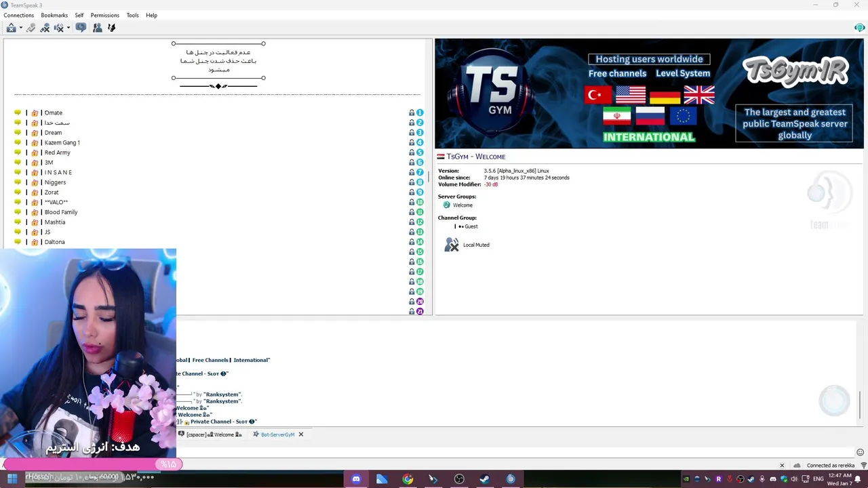Click purple number badge 20
The width and height of the screenshot is (868, 488).
[420, 302]
